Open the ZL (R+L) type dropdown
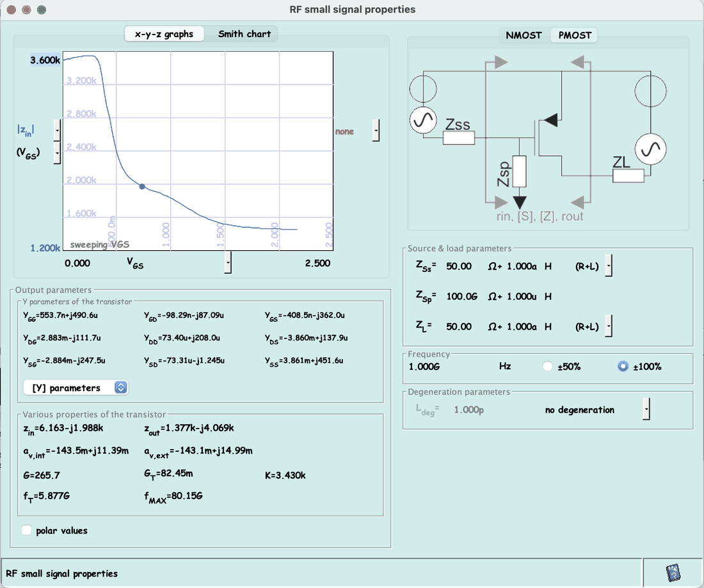Viewport: 704px width, 588px height. [x=609, y=326]
